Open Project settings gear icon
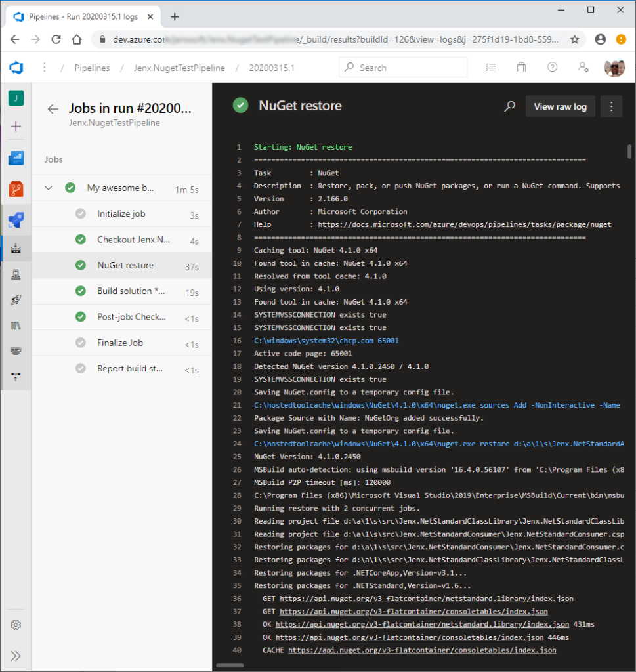Screen dimensions: 636x672 click(x=16, y=625)
